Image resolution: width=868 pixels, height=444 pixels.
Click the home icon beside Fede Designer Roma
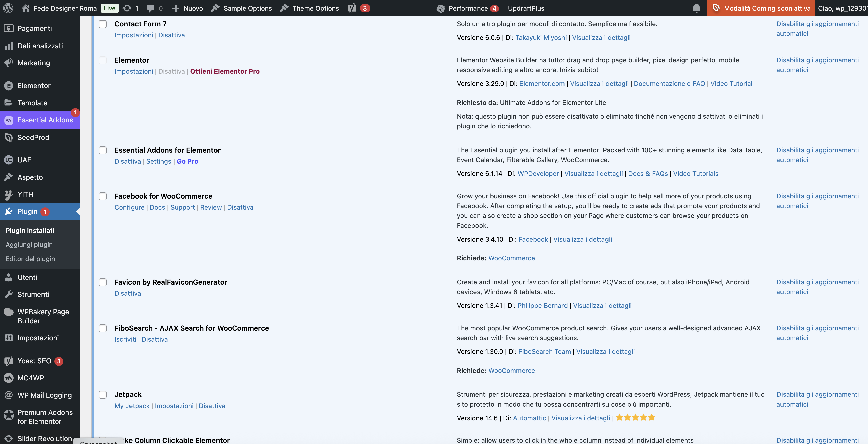coord(25,8)
